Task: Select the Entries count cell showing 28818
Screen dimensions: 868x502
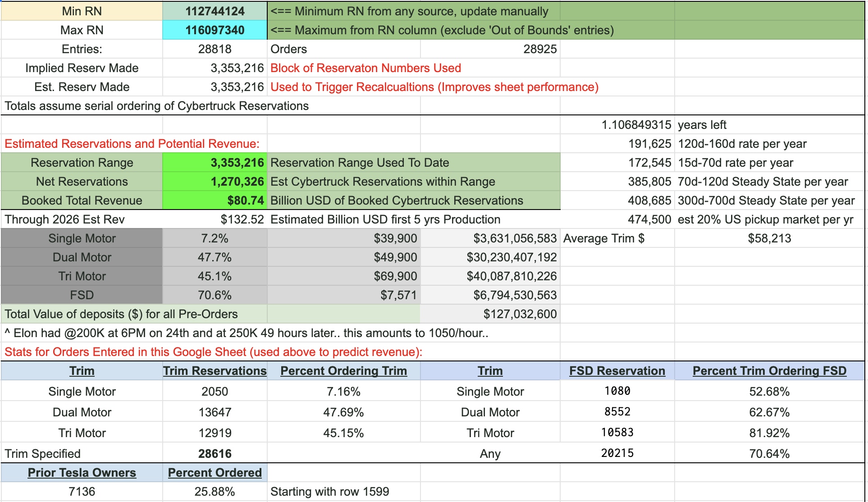Action: click(x=214, y=49)
